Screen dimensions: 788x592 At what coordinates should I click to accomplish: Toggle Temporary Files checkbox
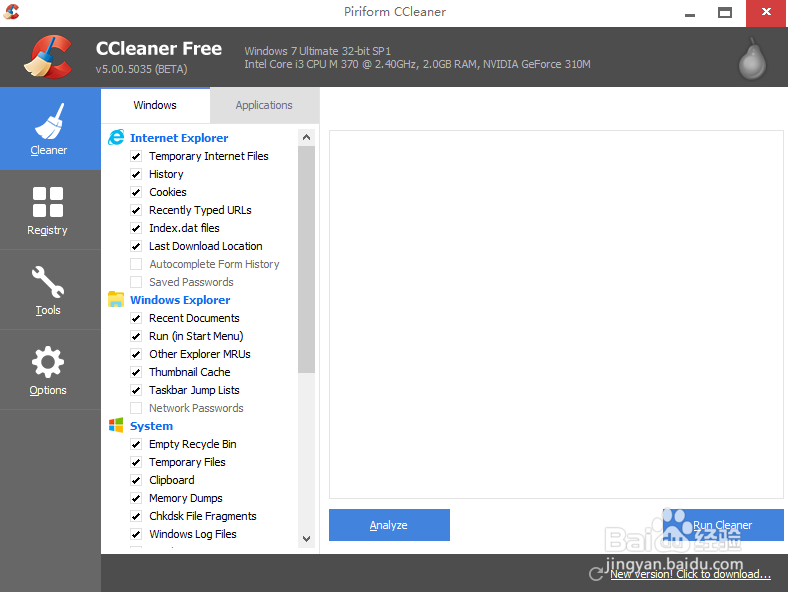tap(136, 462)
